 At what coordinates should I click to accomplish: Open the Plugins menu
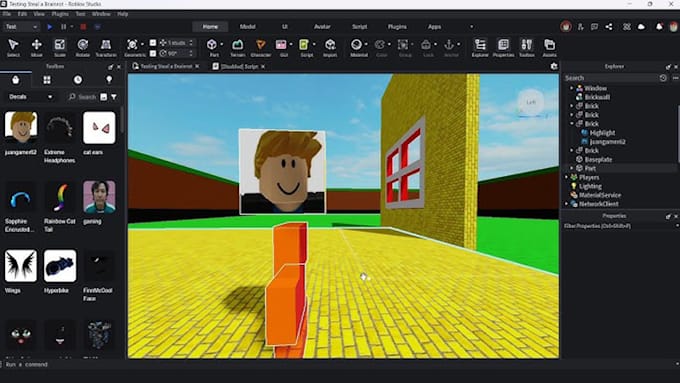click(60, 14)
